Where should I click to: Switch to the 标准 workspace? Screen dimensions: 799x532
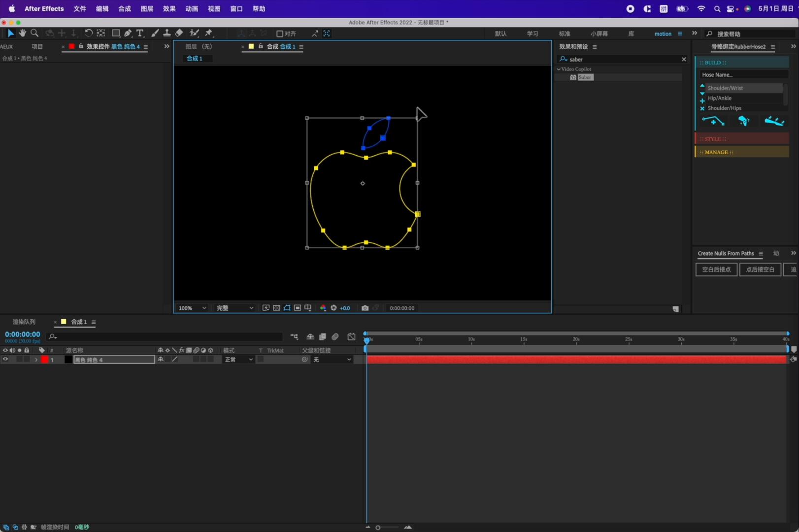[565, 33]
